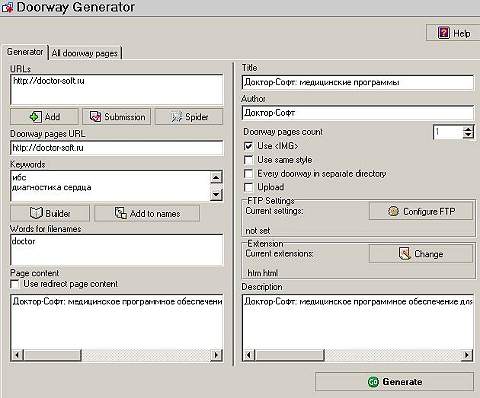Switch to the Generator tab
Screen dimensions: 480x398
tap(25, 52)
